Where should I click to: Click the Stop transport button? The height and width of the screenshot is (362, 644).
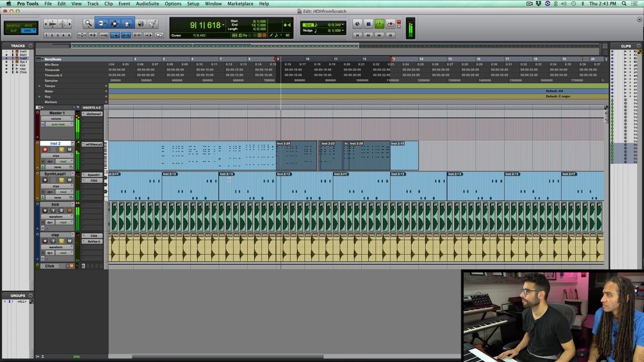tap(368, 24)
